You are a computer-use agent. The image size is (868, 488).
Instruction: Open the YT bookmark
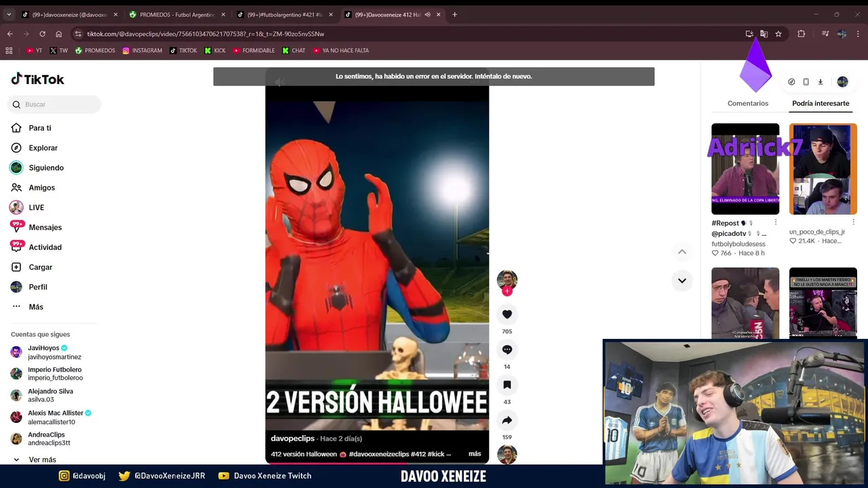click(x=34, y=50)
